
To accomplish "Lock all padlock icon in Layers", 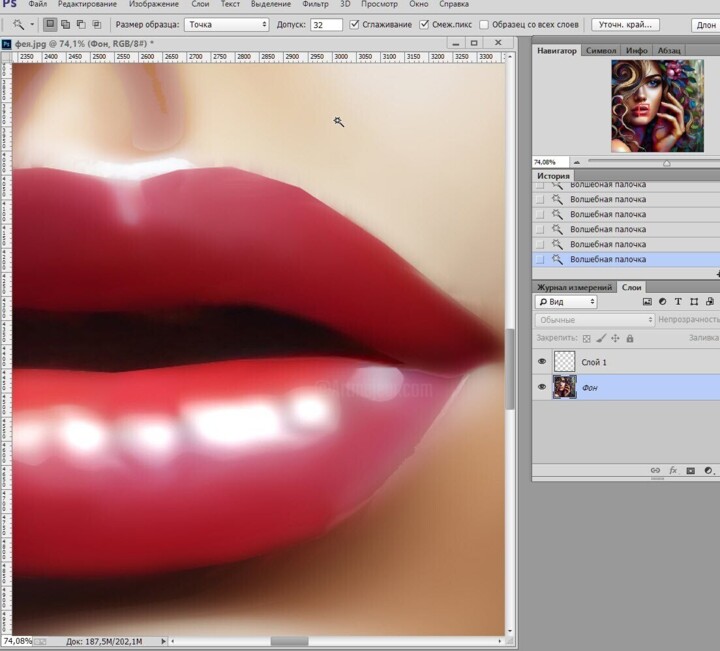I will click(x=630, y=338).
